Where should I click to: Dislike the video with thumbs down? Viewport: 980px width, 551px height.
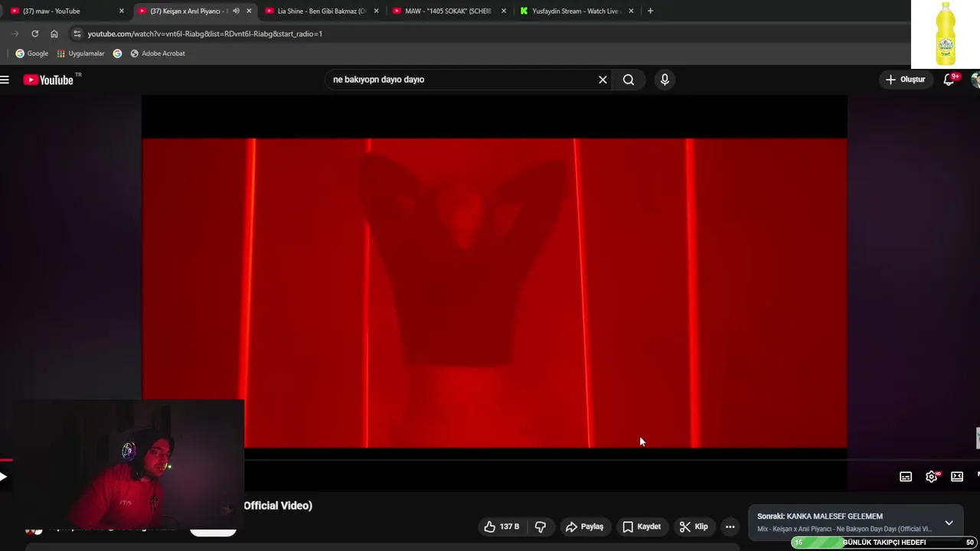[541, 527]
